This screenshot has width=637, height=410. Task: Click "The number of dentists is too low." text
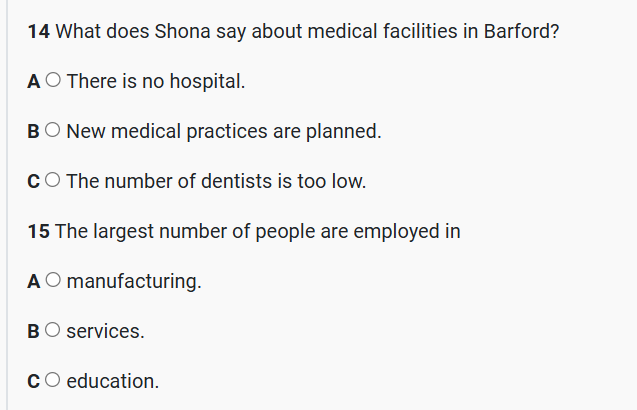pyautogui.click(x=216, y=182)
